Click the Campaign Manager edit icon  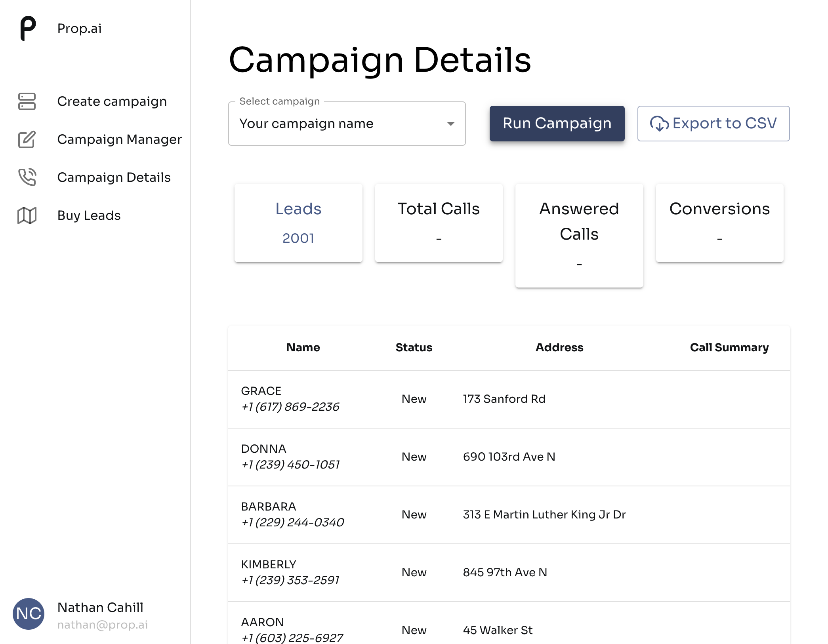coord(27,139)
